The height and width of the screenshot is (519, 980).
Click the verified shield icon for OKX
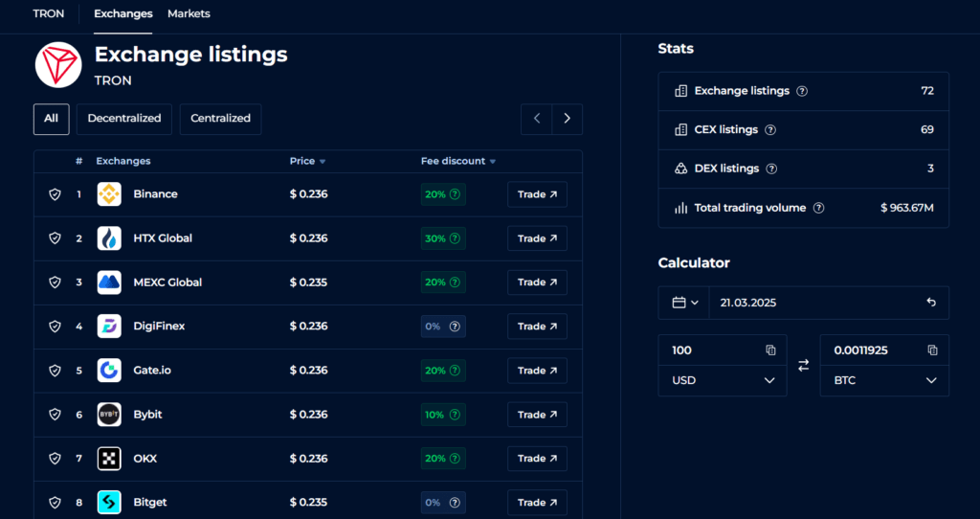55,459
